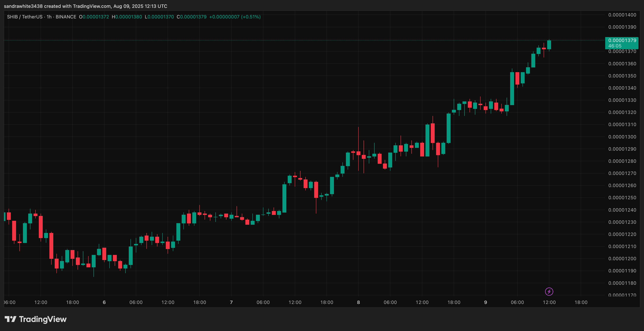Click the high value H0.00001380 in the legend

pyautogui.click(x=127, y=17)
